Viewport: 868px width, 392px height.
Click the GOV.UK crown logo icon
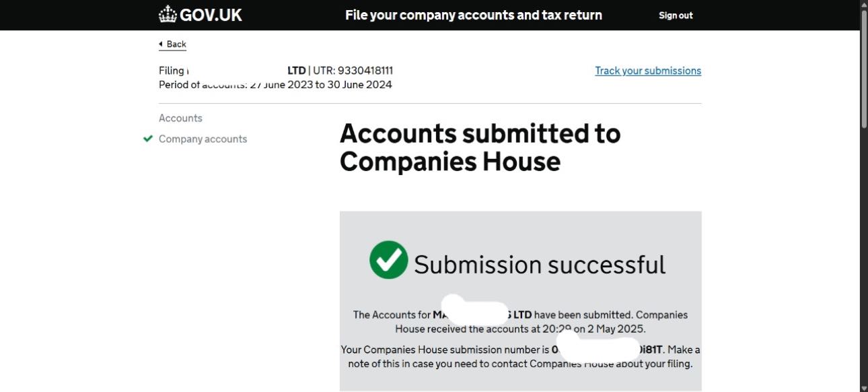pos(168,14)
